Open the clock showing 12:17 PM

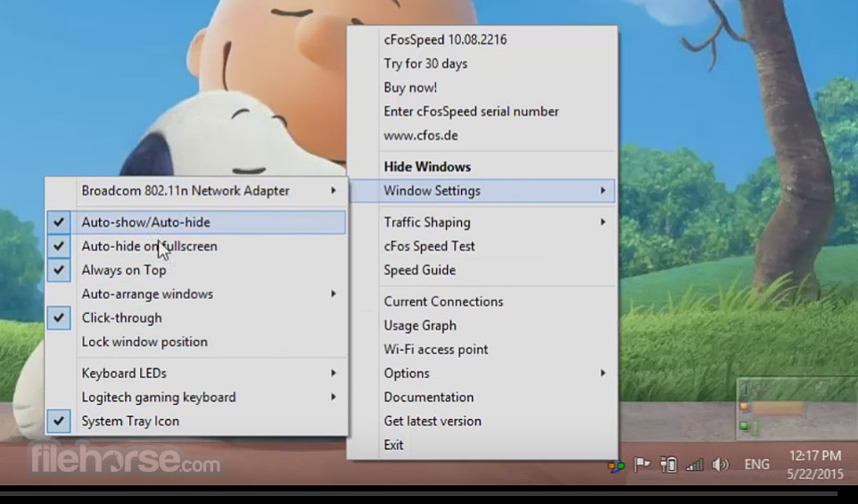(815, 465)
